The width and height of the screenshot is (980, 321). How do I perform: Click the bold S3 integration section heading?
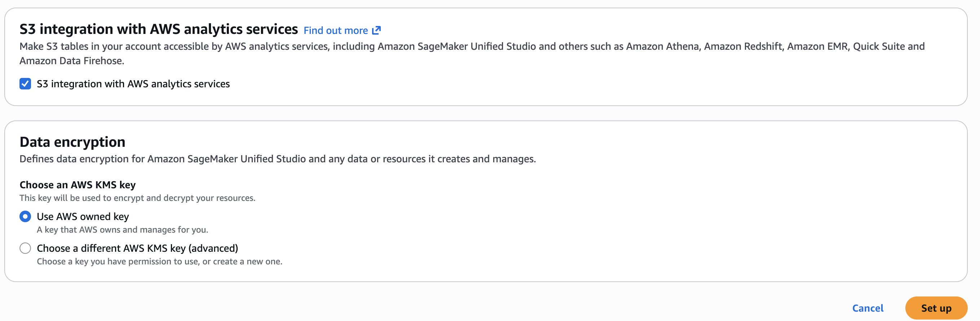158,29
